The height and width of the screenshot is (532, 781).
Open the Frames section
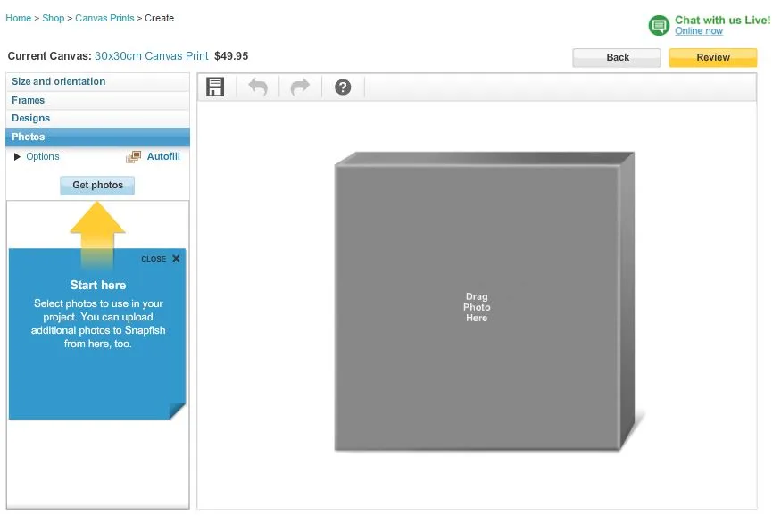[x=29, y=101]
